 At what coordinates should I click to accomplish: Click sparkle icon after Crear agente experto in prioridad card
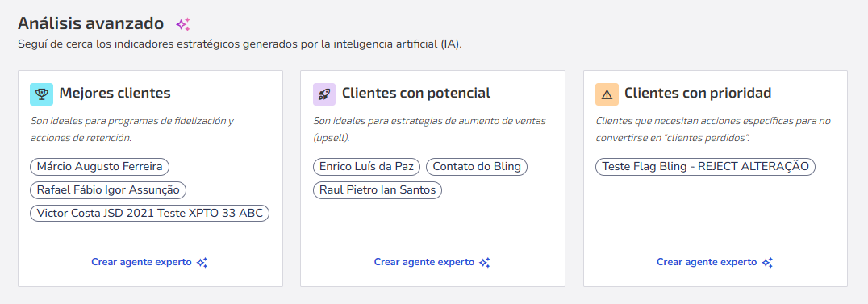pos(767,262)
